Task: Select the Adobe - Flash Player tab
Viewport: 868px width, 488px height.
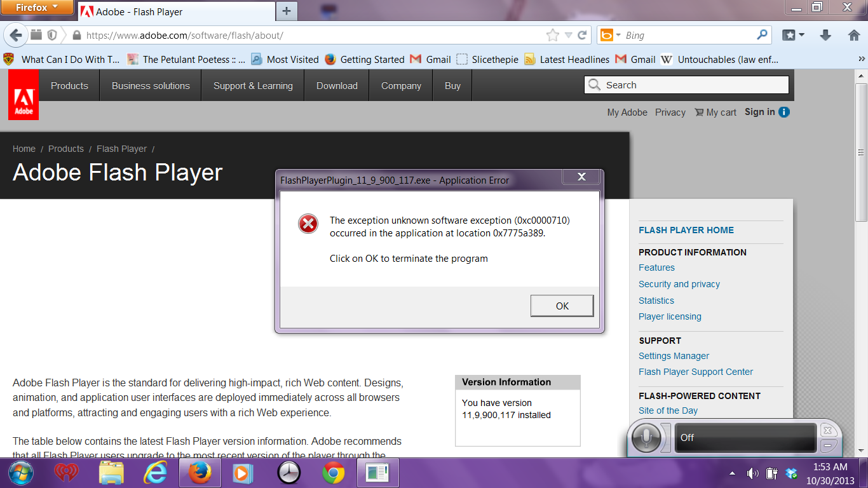Action: click(177, 11)
